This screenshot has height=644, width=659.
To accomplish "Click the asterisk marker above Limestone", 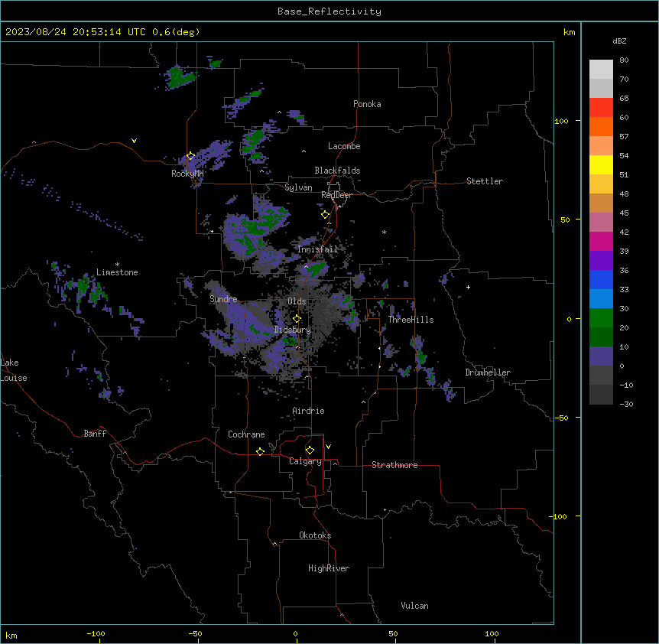I will pos(117,265).
